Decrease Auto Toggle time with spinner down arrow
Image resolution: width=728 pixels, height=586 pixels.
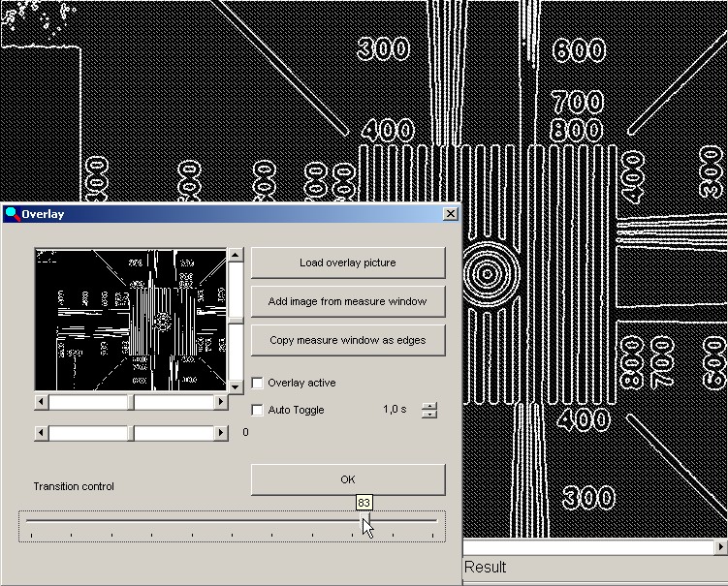pos(429,415)
